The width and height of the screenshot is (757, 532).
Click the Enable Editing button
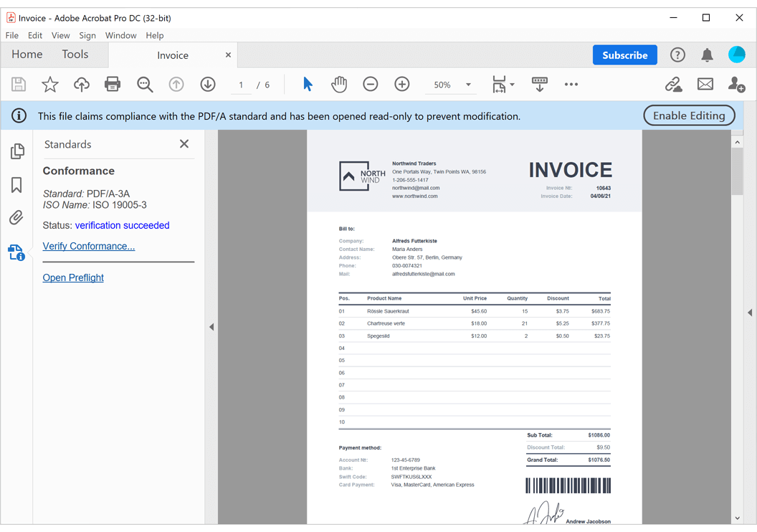(x=689, y=115)
